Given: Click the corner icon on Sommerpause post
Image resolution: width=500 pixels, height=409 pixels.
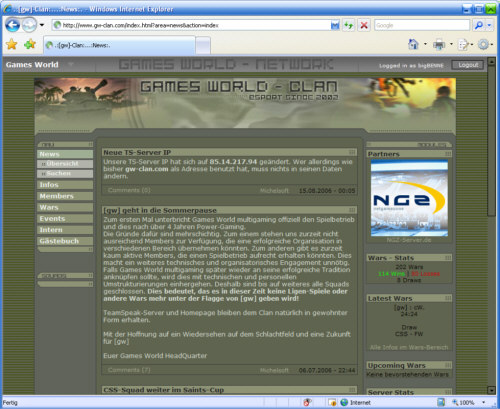Looking at the screenshot, I should (352, 210).
